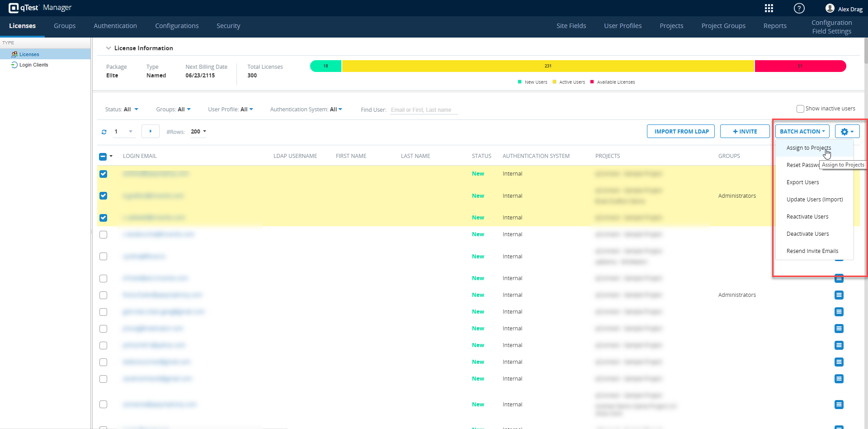Select Export Users from batch menu

pos(802,182)
